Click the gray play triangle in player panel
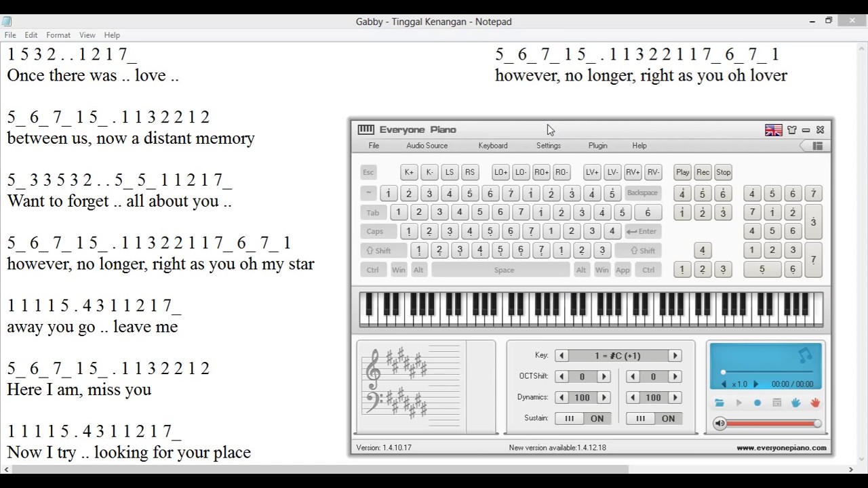868x488 pixels. (739, 403)
